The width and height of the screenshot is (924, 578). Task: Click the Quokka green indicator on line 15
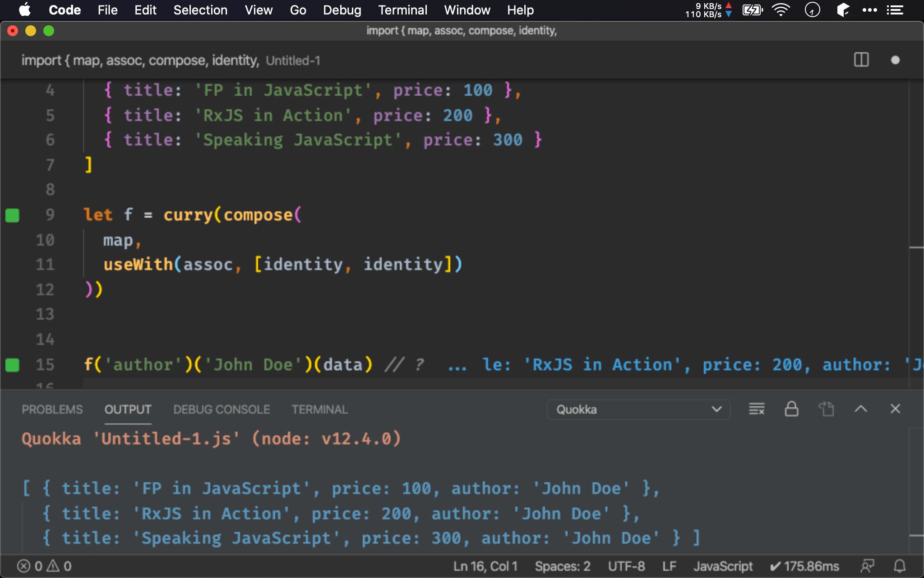click(12, 365)
